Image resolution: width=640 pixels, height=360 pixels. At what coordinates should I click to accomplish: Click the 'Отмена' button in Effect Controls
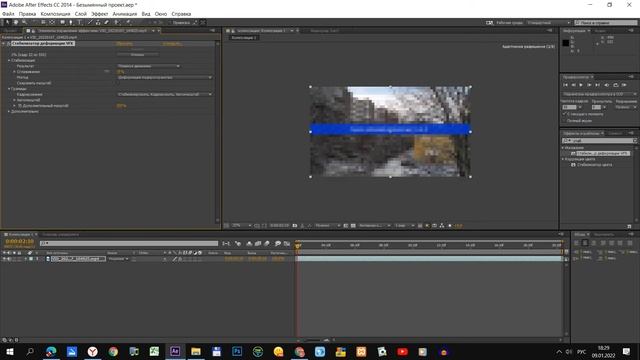pos(137,54)
